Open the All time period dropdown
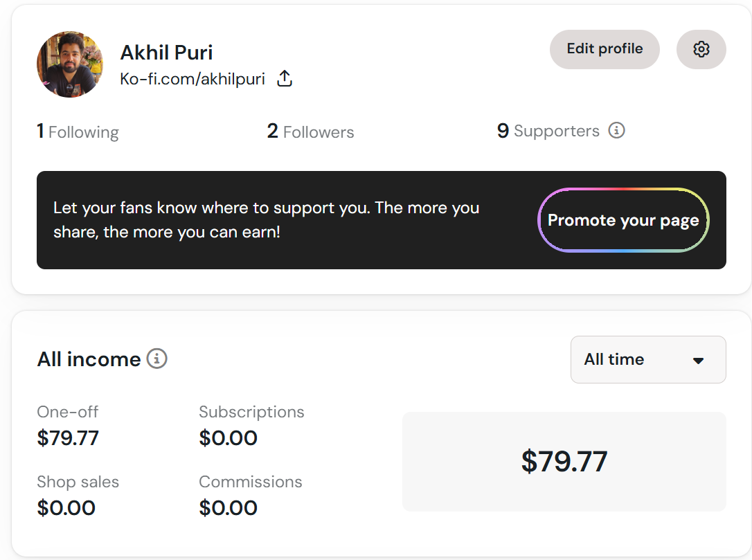Screen dimensions: 752x560 [x=648, y=359]
